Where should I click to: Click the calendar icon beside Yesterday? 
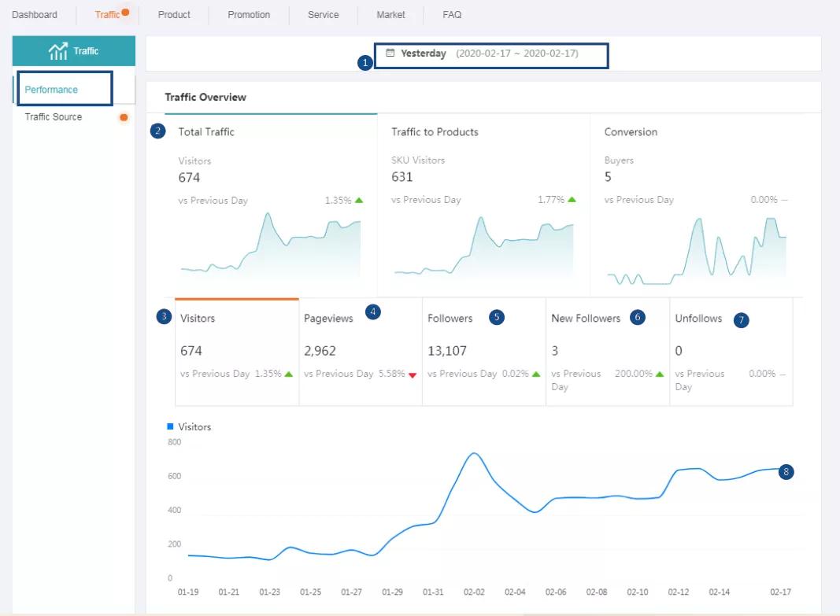click(390, 53)
